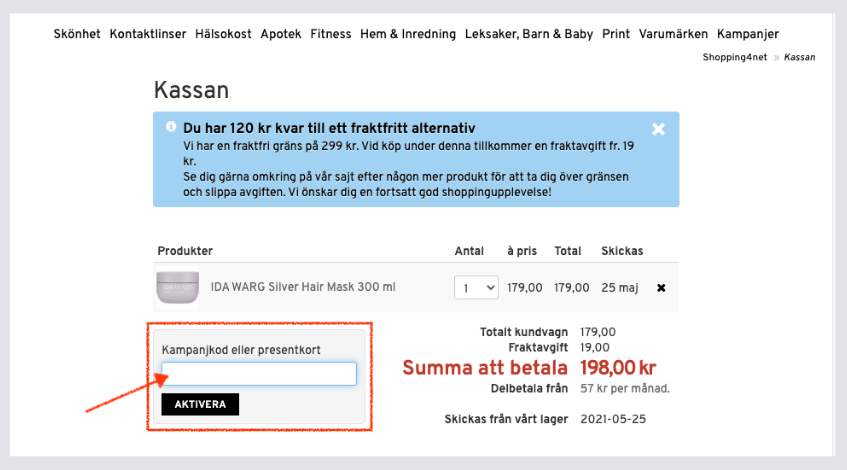This screenshot has height=470, width=847.
Task: Click the info icon in blue banner
Action: point(171,127)
